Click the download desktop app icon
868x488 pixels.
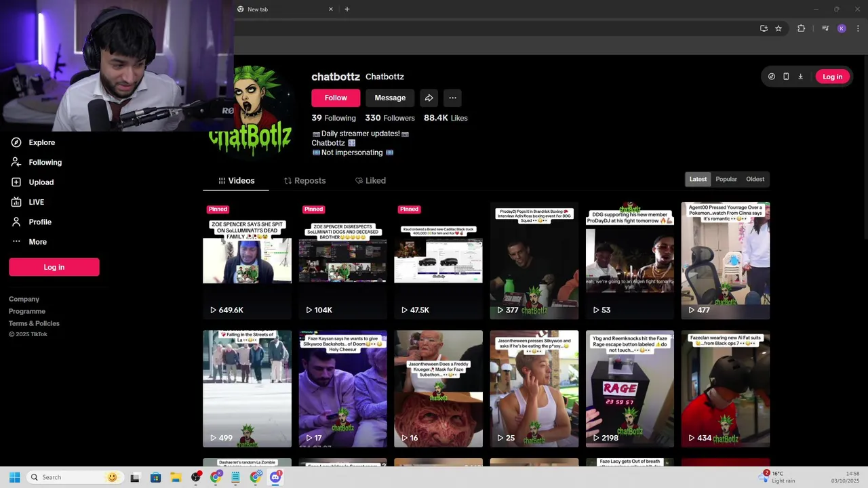[x=800, y=77]
